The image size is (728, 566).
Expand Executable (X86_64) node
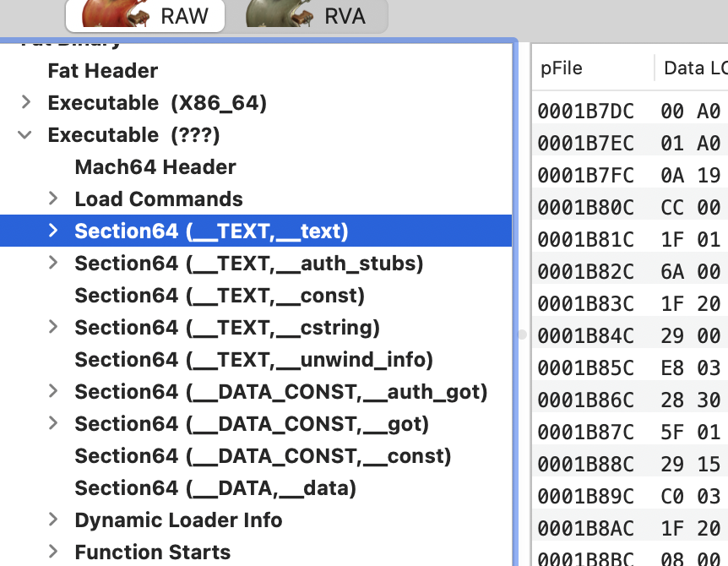pyautogui.click(x=26, y=103)
